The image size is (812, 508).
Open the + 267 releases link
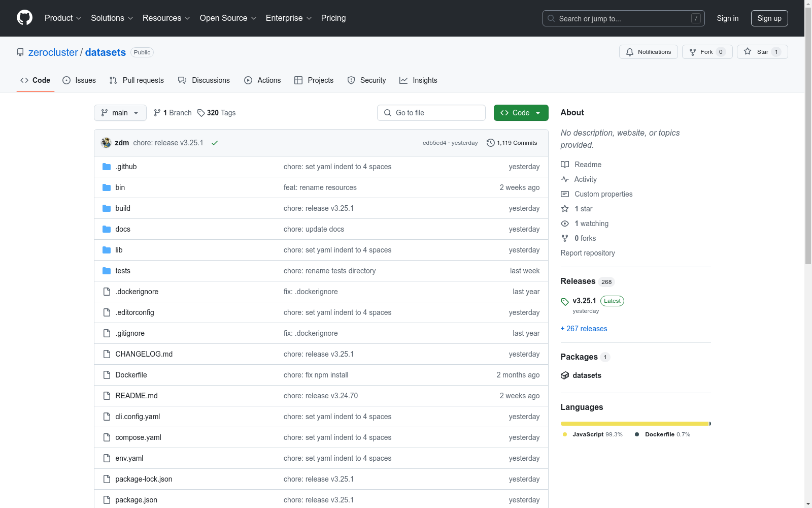(x=584, y=329)
